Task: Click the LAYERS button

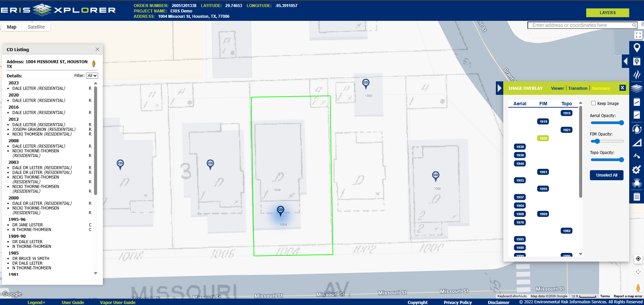Action: click(x=607, y=13)
